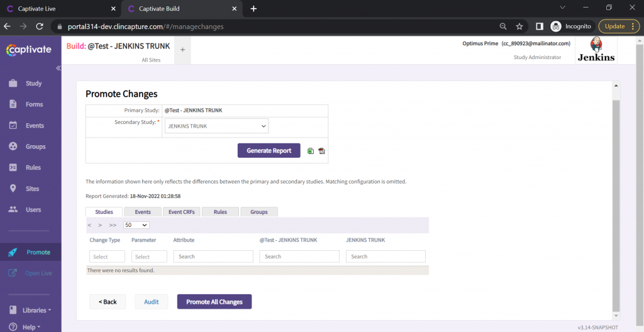Image resolution: width=644 pixels, height=332 pixels.
Task: Expand the Secondary Study dropdown
Action: [x=216, y=126]
